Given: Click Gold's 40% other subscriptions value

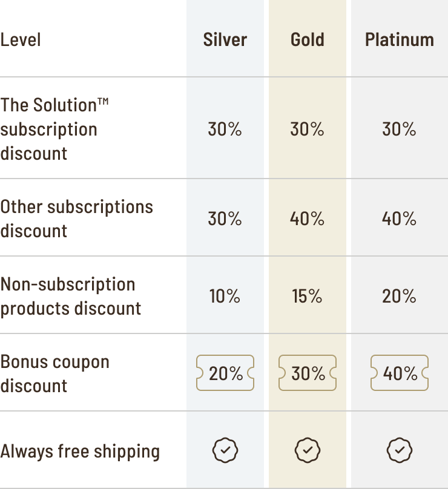Looking at the screenshot, I should [308, 218].
